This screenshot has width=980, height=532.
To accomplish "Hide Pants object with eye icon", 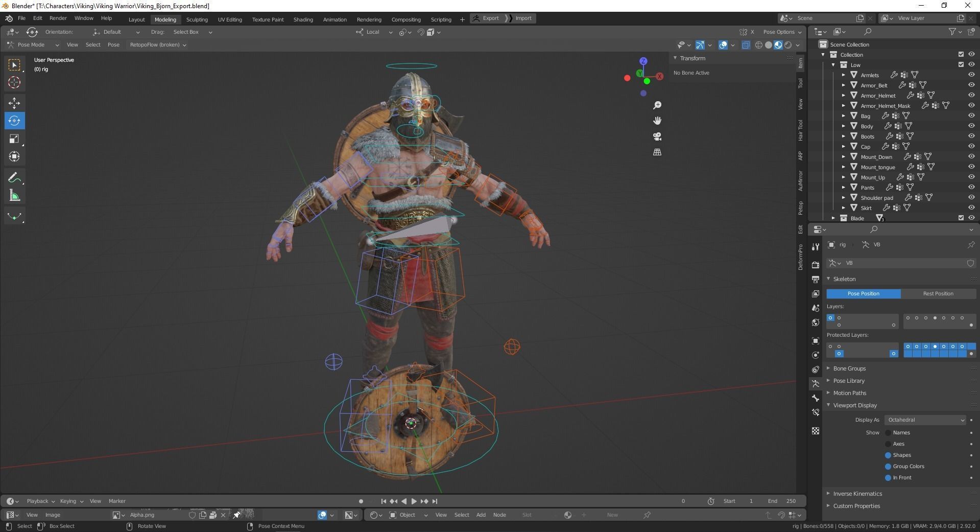I will [x=971, y=187].
